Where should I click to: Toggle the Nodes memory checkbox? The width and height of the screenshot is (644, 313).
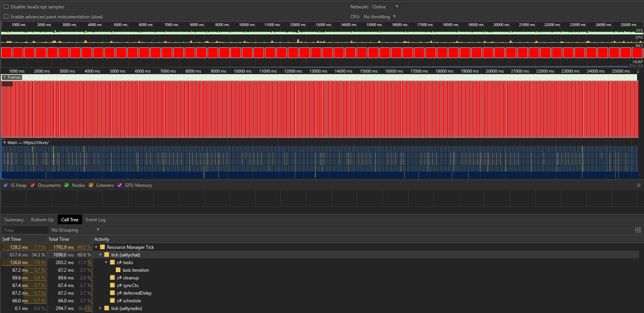(67, 185)
